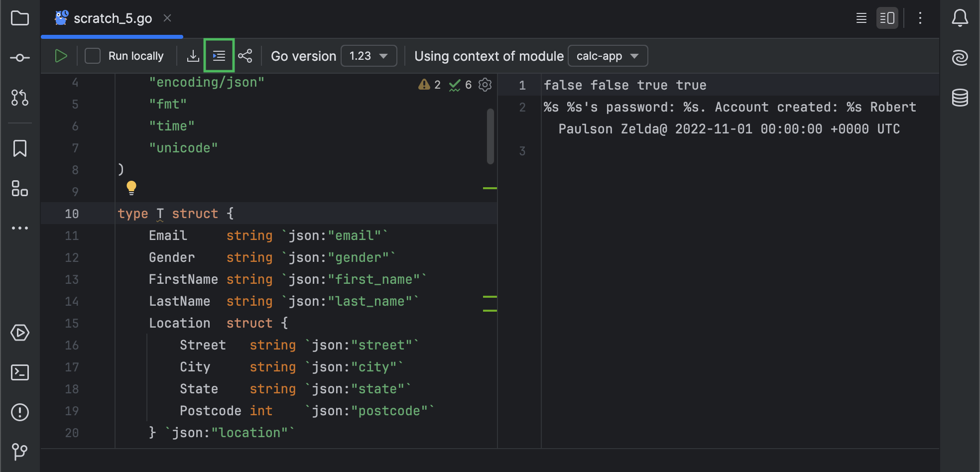Viewport: 980px width, 472px height.
Task: Open the AI Assistant panel
Action: coord(960,57)
